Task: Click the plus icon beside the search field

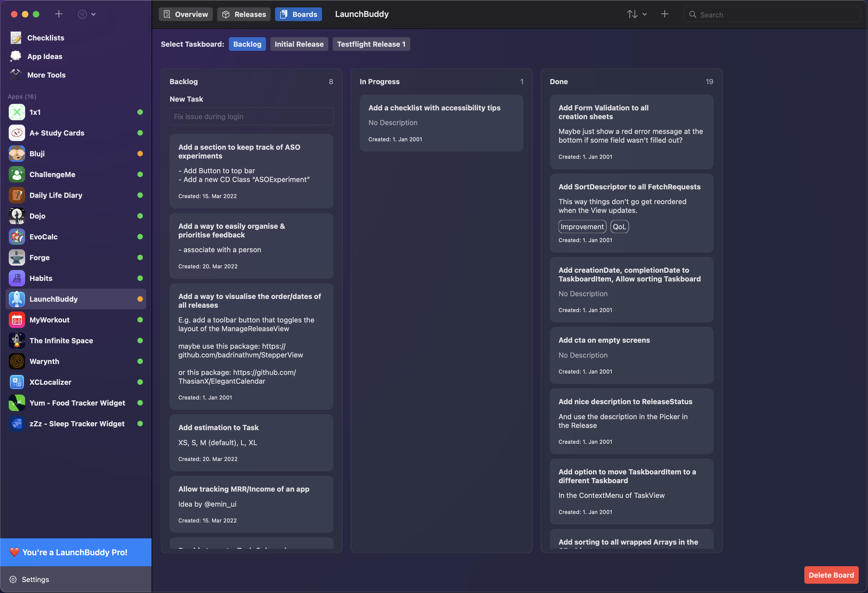Action: coord(665,14)
